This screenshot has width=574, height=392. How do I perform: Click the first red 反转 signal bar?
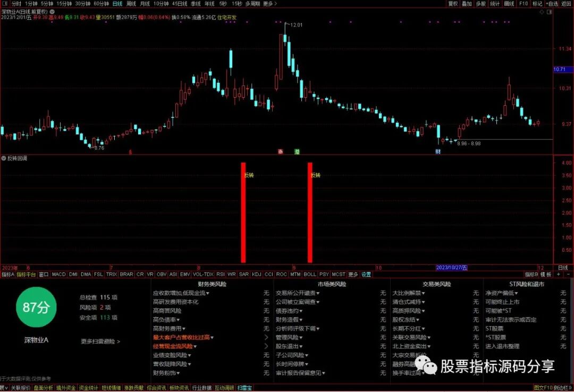tap(243, 212)
